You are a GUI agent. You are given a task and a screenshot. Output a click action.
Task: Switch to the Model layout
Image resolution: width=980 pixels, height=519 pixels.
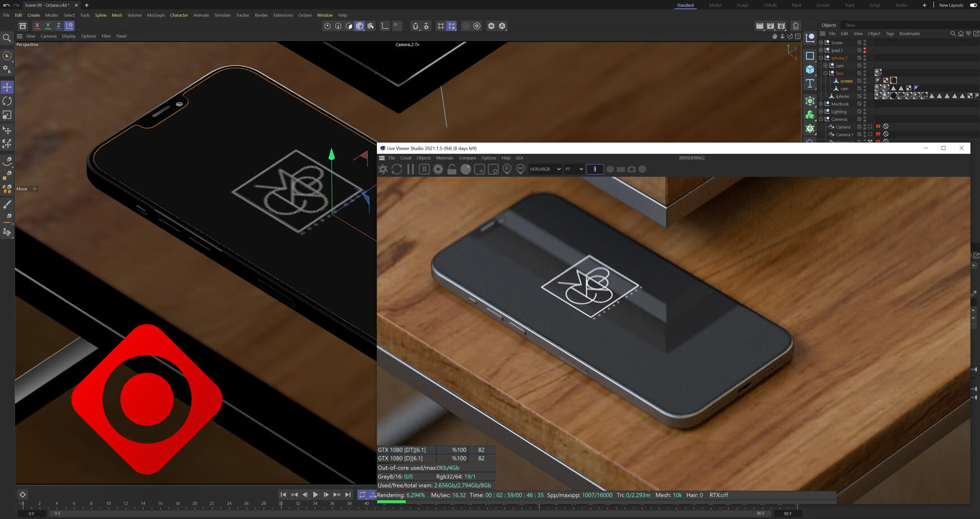click(x=715, y=5)
